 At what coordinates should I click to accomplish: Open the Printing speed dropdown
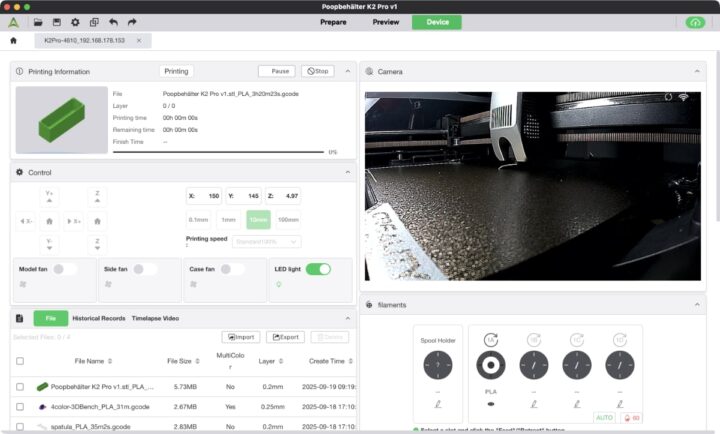tap(266, 241)
